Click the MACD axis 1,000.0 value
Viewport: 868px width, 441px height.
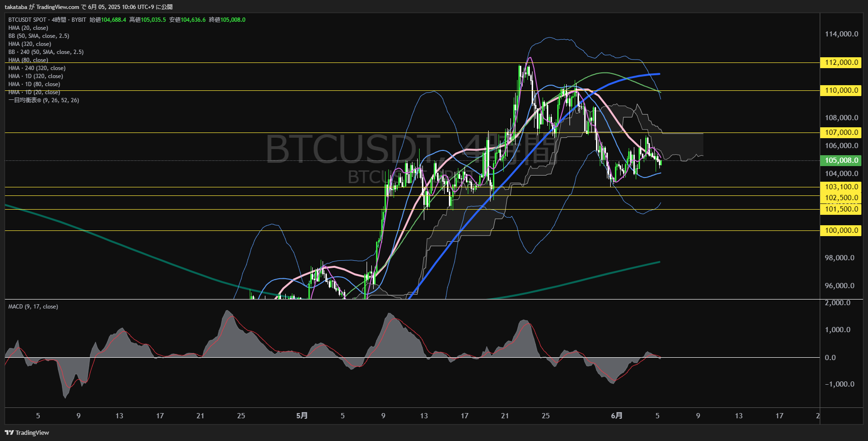pyautogui.click(x=838, y=330)
